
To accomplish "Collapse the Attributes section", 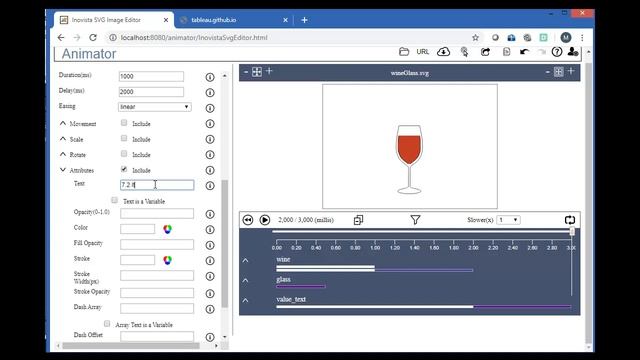I will [63, 170].
